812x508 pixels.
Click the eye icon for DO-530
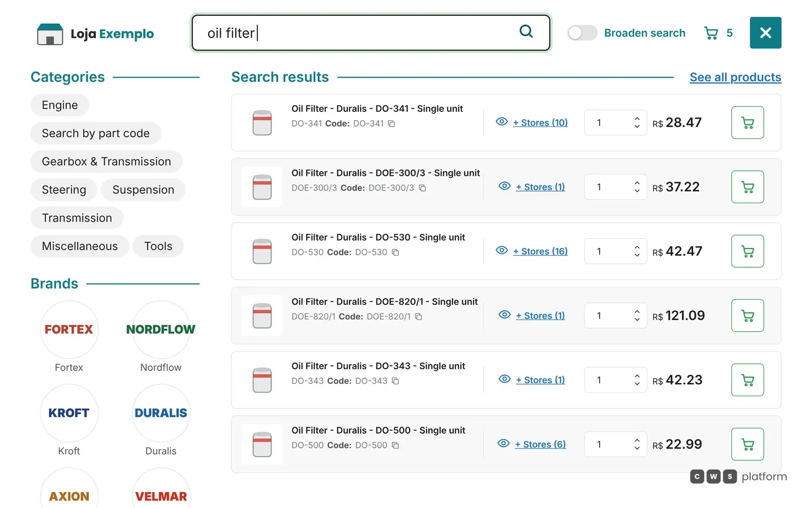point(502,250)
